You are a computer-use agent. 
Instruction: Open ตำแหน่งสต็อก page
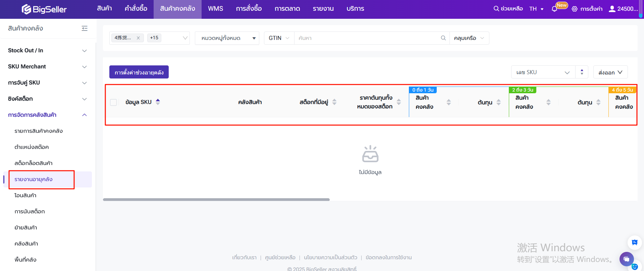pos(32,147)
